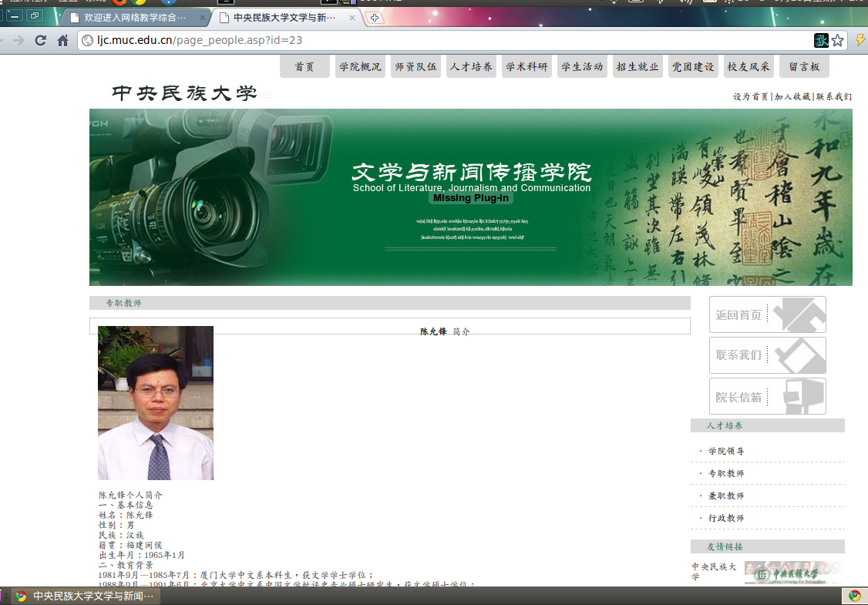Screen dimensions: 868x605
Task: Click the Missing Plug-in placeholder
Action: [470, 198]
